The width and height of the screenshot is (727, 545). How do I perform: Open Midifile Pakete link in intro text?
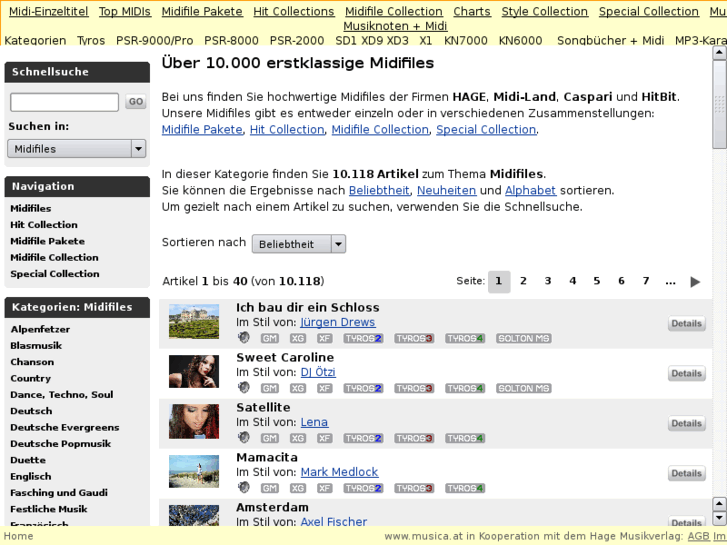pyautogui.click(x=202, y=130)
